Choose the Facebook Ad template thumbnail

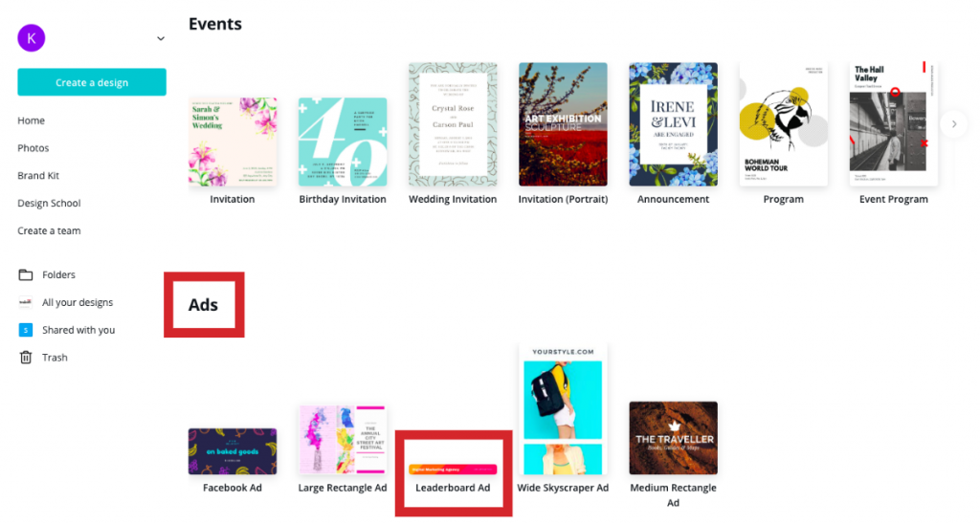point(233,451)
